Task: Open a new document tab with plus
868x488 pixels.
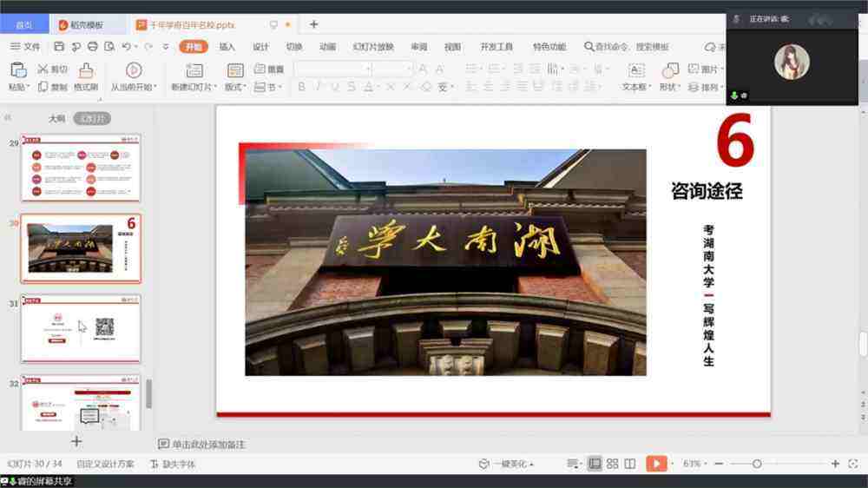Action: [314, 24]
